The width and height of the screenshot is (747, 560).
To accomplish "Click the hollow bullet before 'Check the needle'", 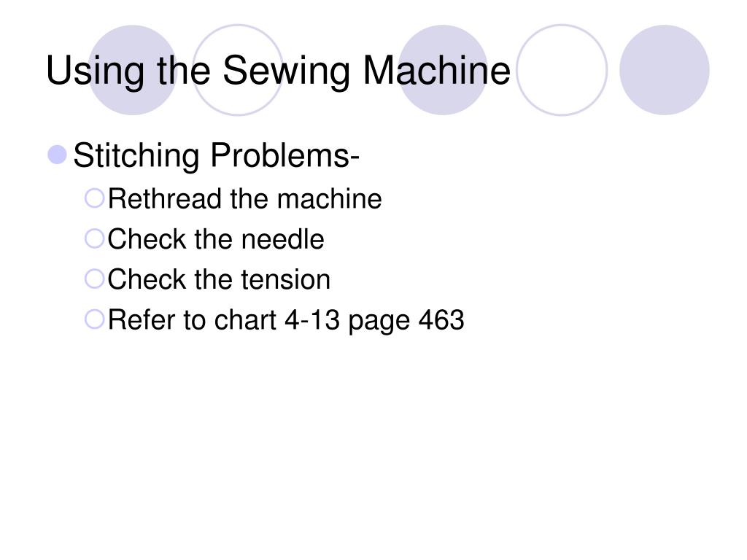I will (94, 238).
